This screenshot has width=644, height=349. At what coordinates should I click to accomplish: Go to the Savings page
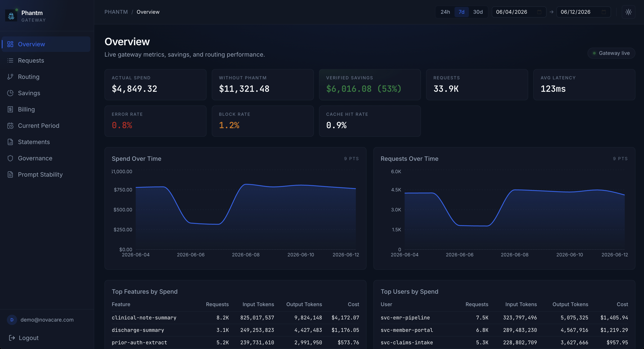coord(46,93)
